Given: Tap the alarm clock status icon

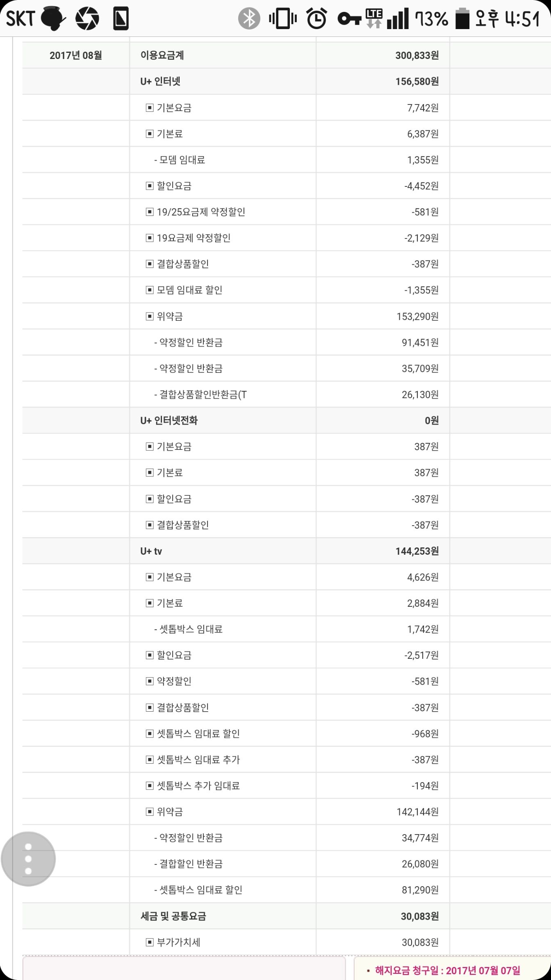Looking at the screenshot, I should 316,18.
